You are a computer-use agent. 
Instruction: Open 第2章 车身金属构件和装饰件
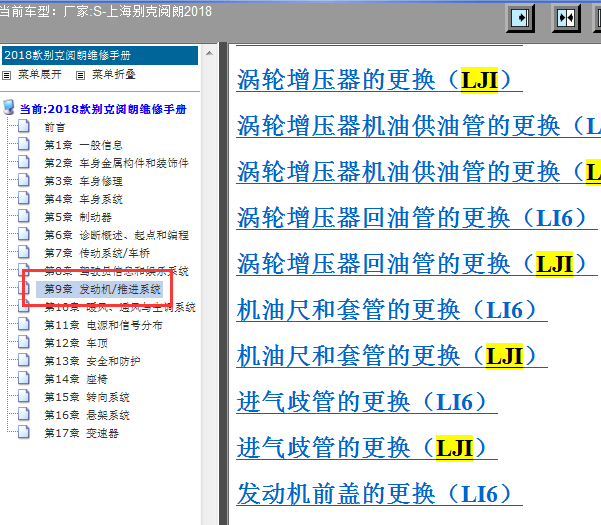click(x=117, y=163)
